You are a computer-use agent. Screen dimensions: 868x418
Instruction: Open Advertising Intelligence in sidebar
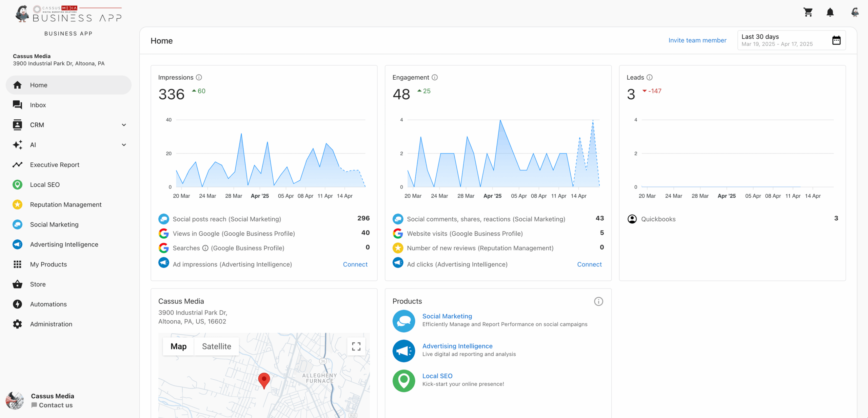tap(68, 244)
